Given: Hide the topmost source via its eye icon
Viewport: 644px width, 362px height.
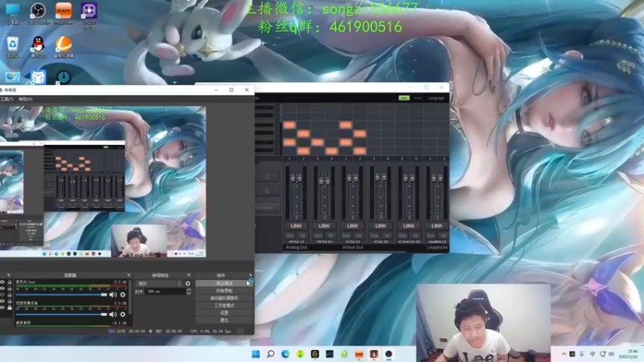Looking at the screenshot, I should (x=2, y=282).
